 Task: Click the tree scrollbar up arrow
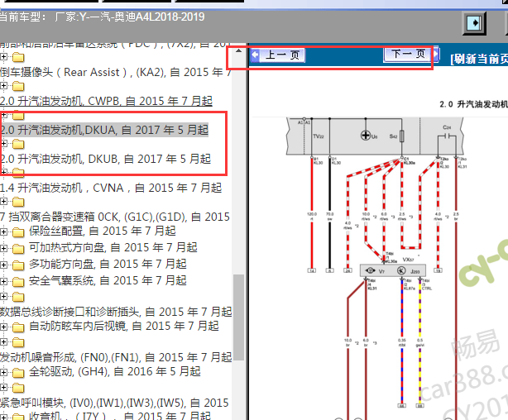click(239, 50)
